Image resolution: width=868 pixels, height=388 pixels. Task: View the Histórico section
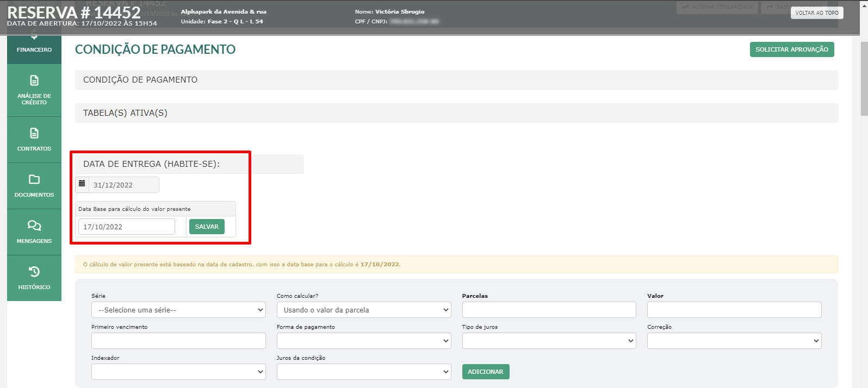point(34,278)
